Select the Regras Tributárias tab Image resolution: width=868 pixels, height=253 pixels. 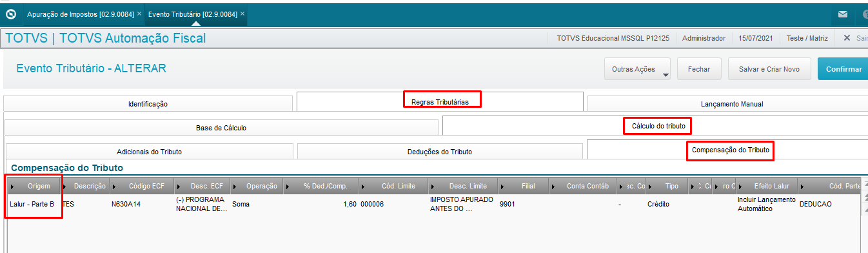point(440,101)
